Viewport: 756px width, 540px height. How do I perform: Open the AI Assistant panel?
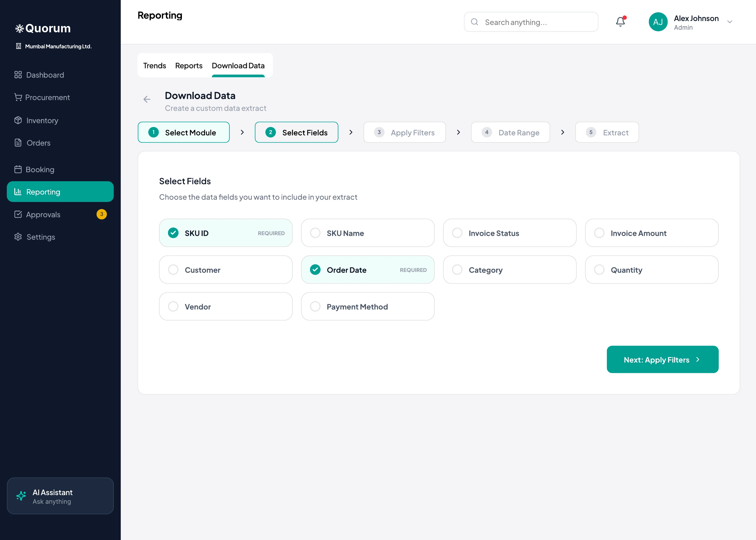(60, 496)
